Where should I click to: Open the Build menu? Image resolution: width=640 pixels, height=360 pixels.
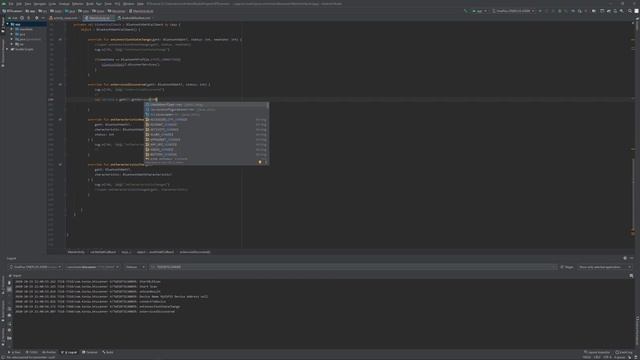[x=89, y=4]
